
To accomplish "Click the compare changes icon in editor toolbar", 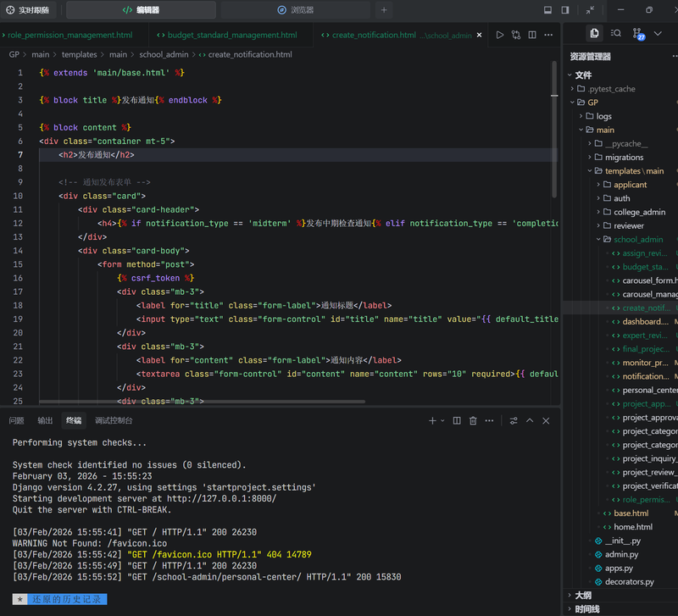I will (x=516, y=35).
